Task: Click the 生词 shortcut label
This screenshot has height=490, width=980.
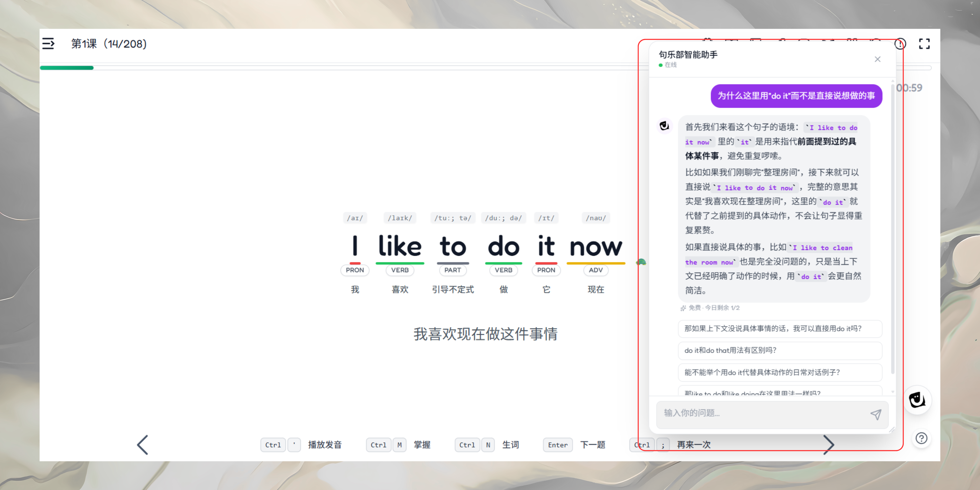Action: 510,445
